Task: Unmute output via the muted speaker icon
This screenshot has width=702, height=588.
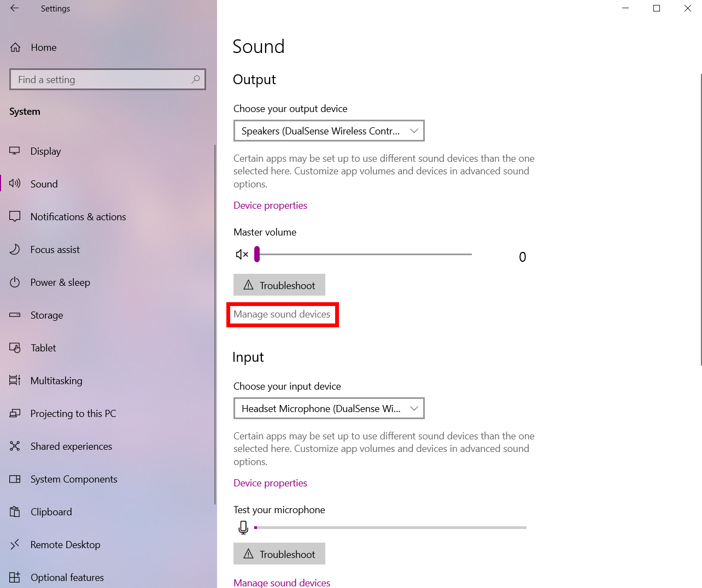Action: click(242, 254)
